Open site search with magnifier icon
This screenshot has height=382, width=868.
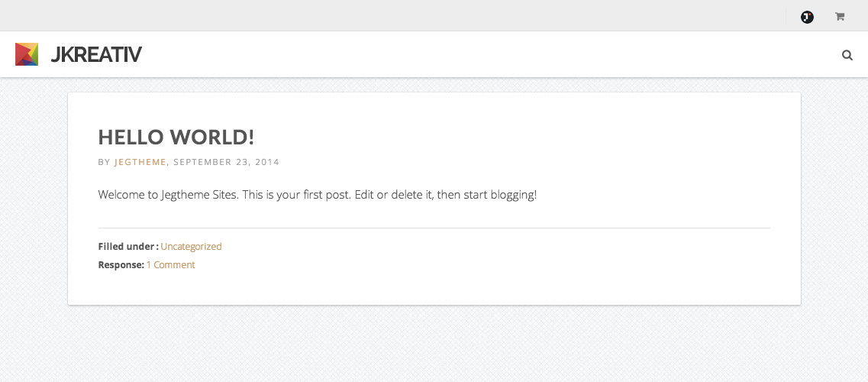847,55
